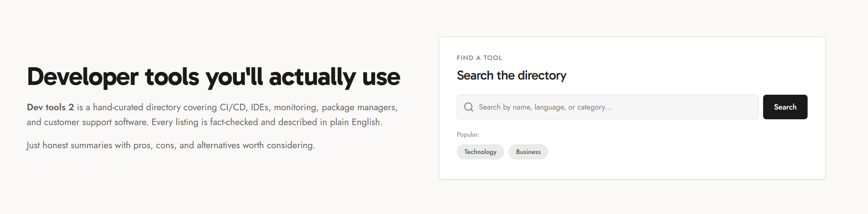Click the word 'monitoring' in the description
This screenshot has height=214, width=868.
click(295, 107)
